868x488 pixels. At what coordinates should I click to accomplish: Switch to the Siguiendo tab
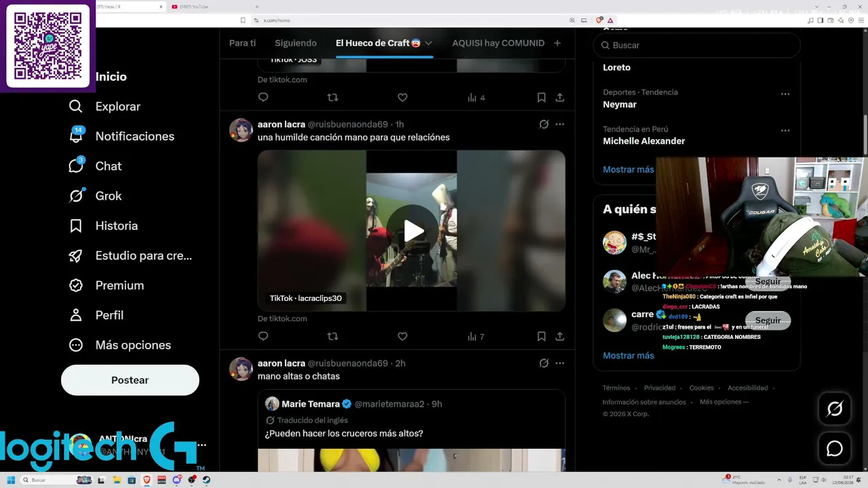(296, 43)
